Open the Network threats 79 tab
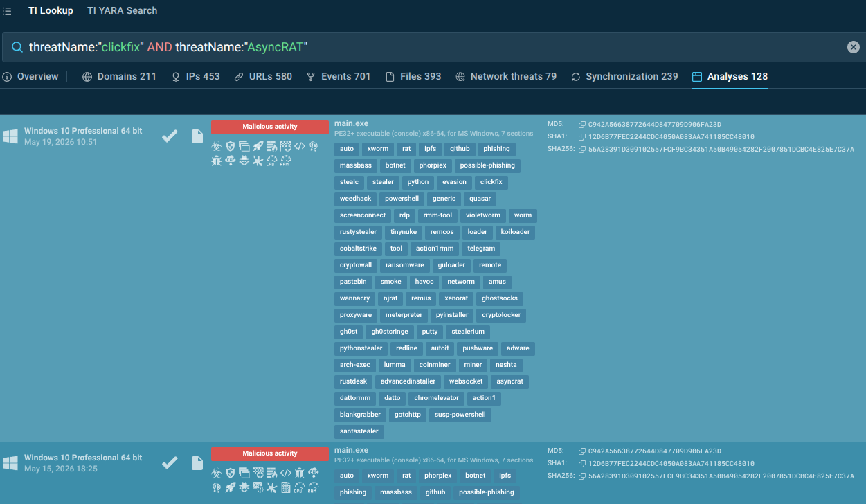Screen dimensions: 866x504 tap(506, 76)
